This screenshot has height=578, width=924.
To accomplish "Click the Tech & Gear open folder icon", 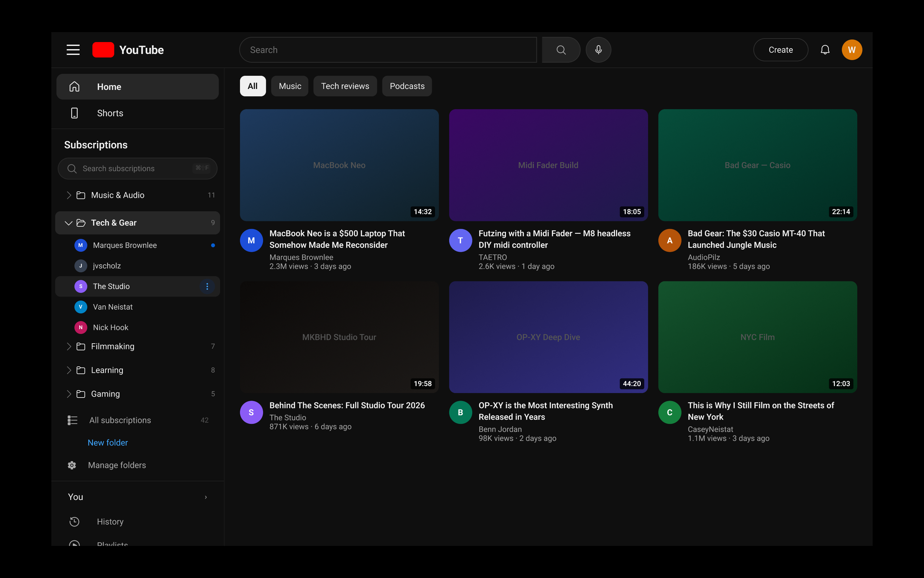I will pos(81,223).
